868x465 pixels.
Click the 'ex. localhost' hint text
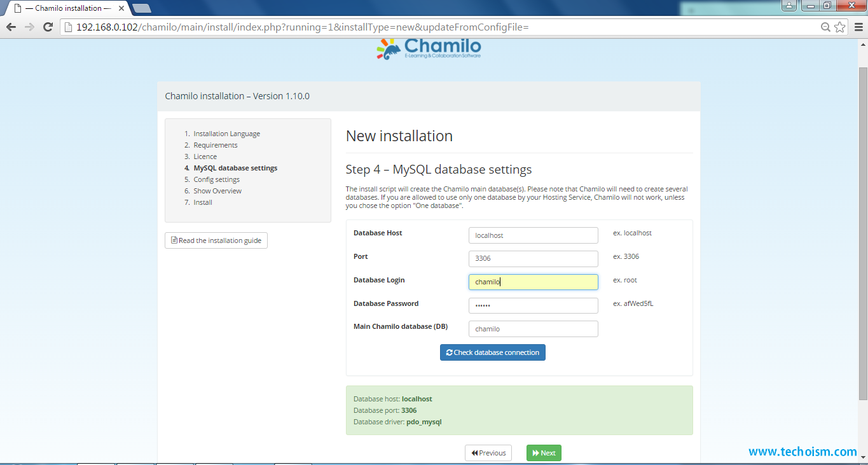click(632, 233)
